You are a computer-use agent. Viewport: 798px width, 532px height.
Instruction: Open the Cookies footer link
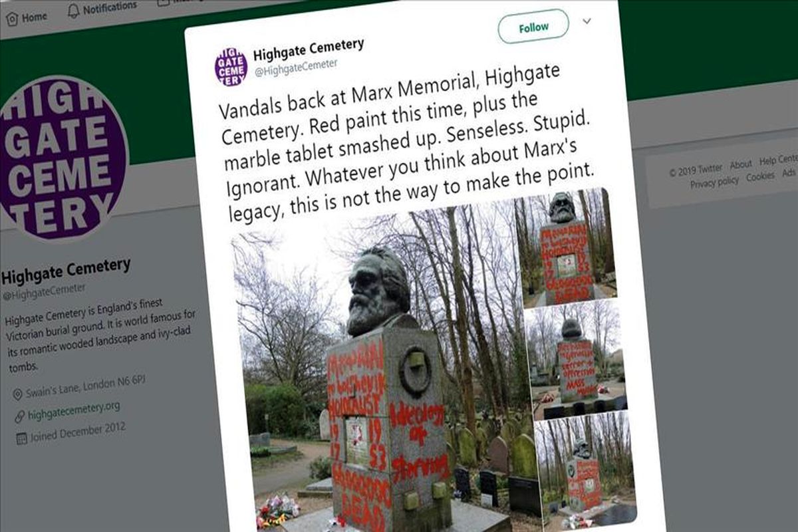coord(759,177)
